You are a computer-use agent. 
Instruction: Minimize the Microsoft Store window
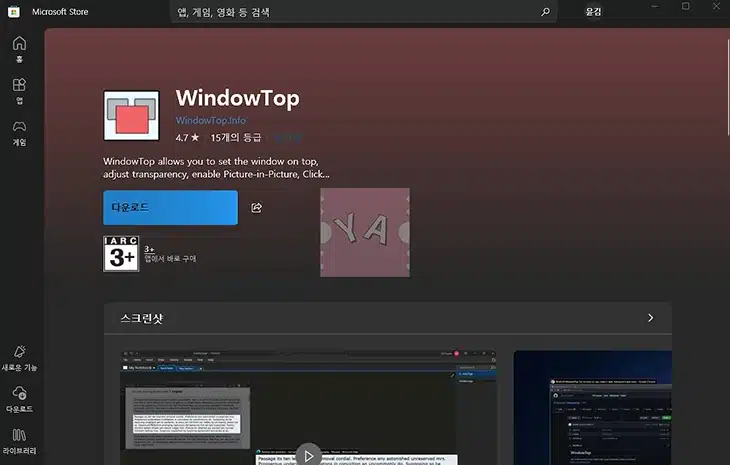point(655,7)
